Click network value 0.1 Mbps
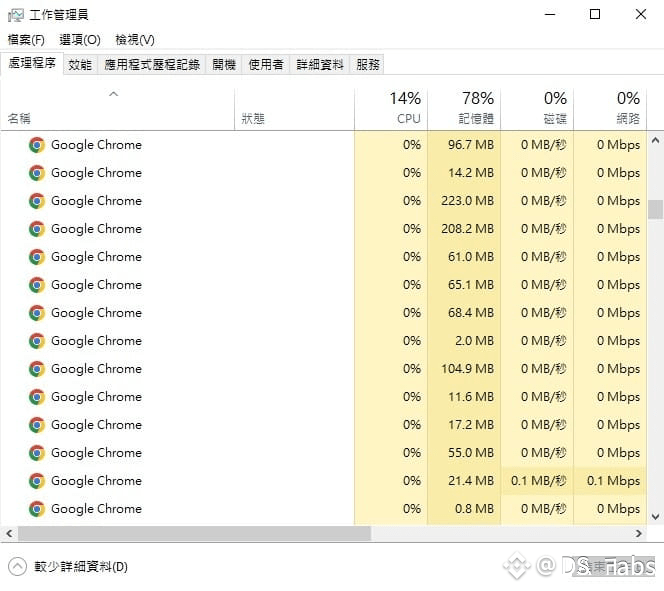This screenshot has width=664, height=591. pos(610,481)
